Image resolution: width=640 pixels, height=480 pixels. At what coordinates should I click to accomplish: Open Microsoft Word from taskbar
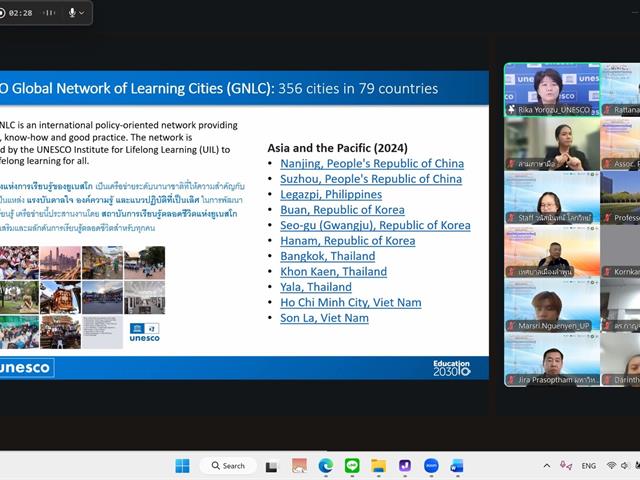[x=457, y=466]
